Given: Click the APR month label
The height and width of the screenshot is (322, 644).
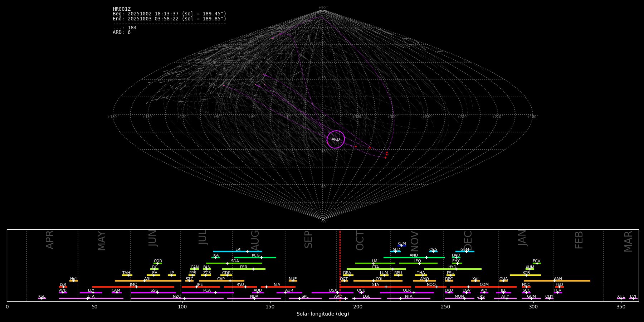Looking at the screenshot, I should point(50,240).
